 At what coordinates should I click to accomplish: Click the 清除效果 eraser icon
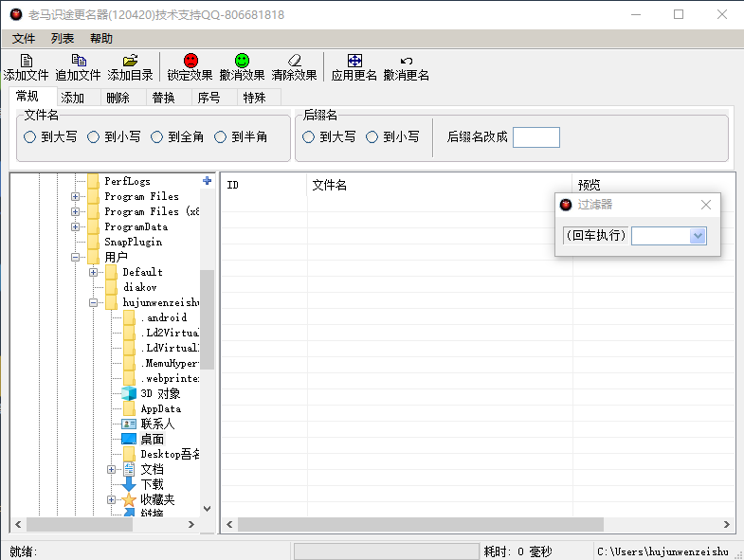point(294,61)
